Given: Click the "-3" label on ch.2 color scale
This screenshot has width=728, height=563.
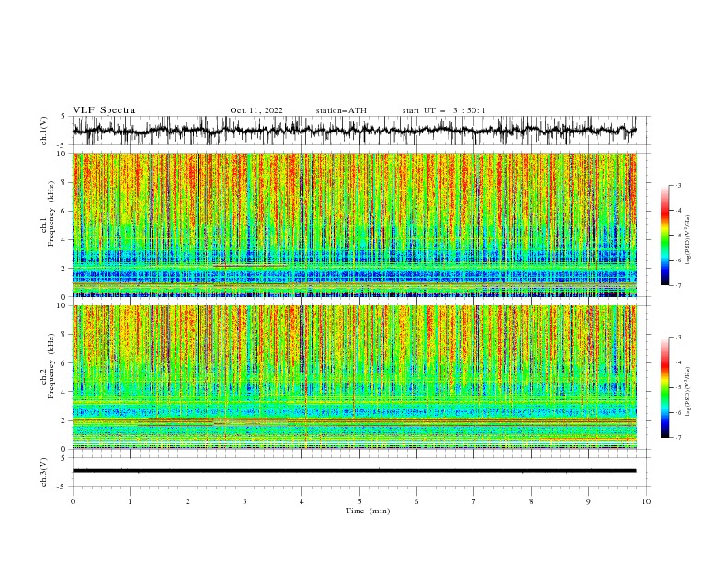Looking at the screenshot, I should pyautogui.click(x=678, y=338).
